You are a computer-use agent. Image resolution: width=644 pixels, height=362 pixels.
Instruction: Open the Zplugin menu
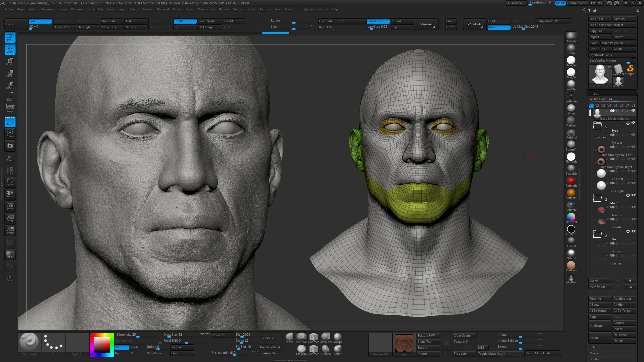pyautogui.click(x=308, y=9)
